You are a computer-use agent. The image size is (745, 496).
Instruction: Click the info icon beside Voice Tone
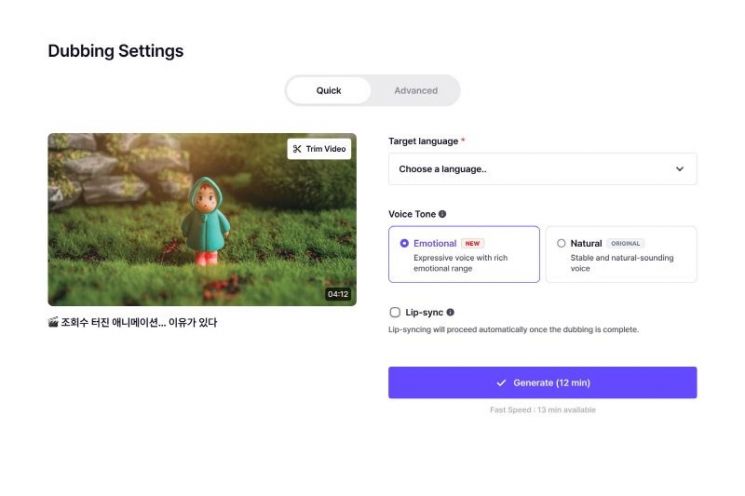[x=443, y=214]
